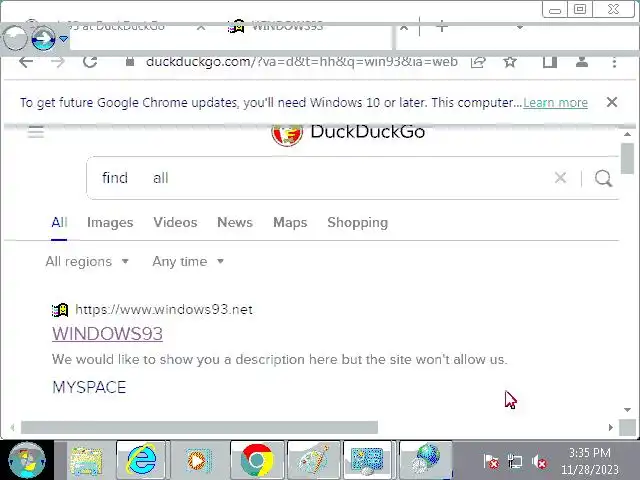640x480 pixels.
Task: Open a new tab with plus button
Action: tap(442, 27)
